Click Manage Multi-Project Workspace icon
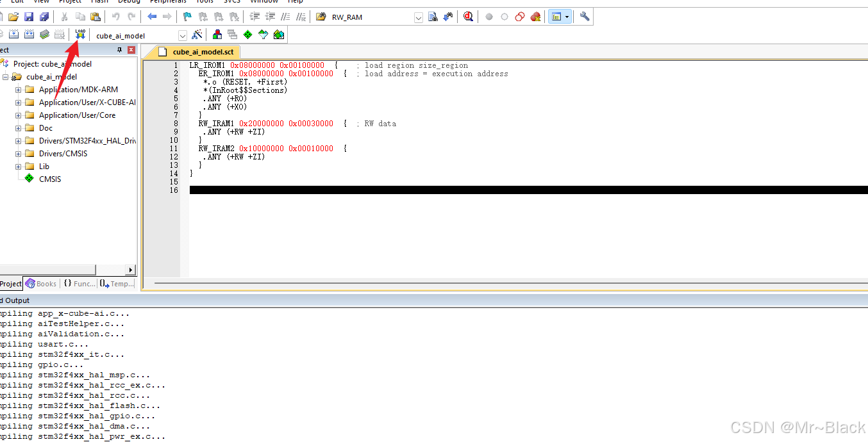 click(x=233, y=35)
